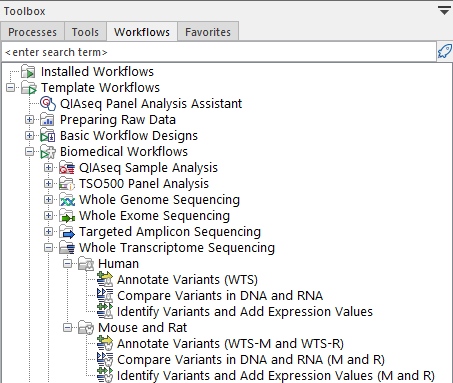Click the Targeted Amplicon Sequencing folder icon
This screenshot has width=453, height=383.
pos(67,232)
